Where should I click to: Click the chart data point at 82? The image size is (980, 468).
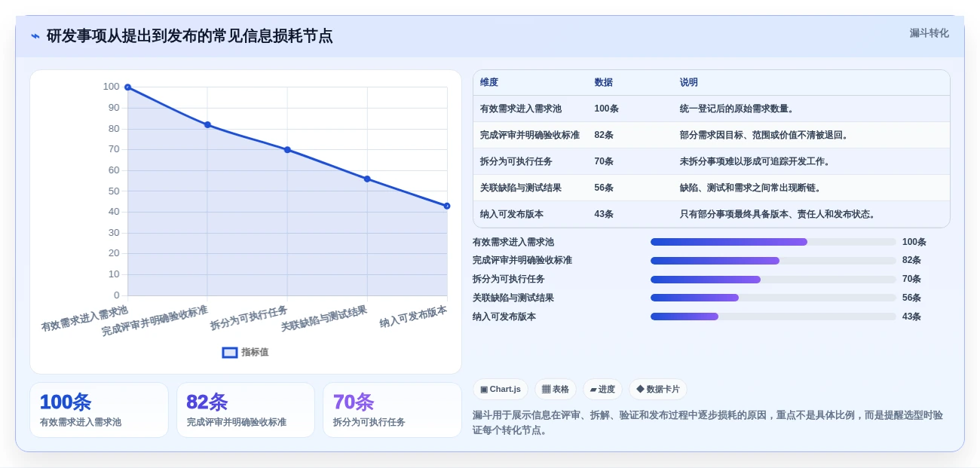(x=207, y=125)
